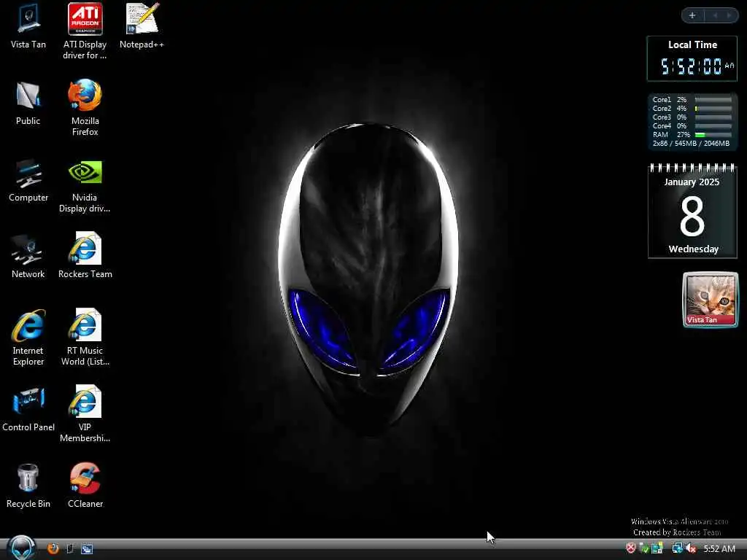Open ATI Display driver shortcut
Screen dimensions: 747x560
coord(85,31)
